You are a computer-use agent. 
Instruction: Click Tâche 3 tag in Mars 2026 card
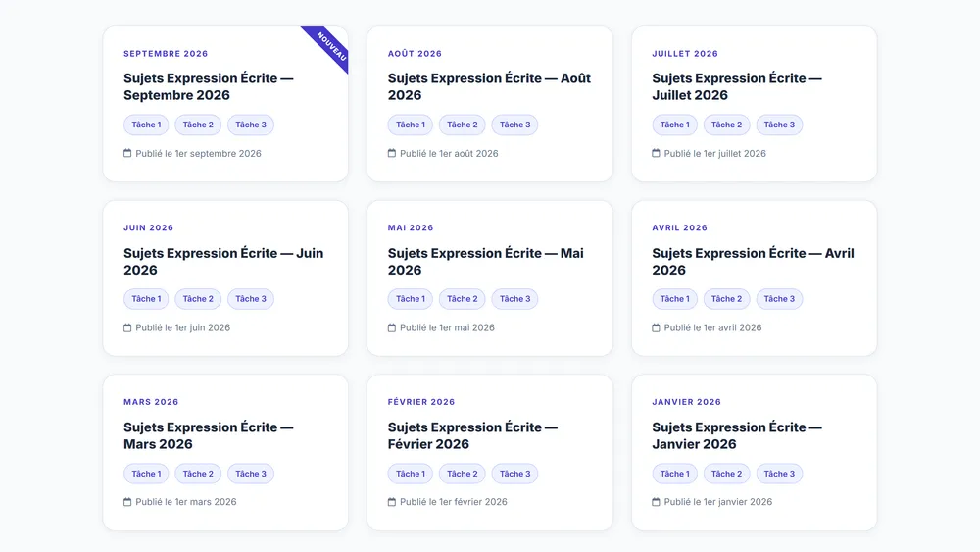pos(251,474)
